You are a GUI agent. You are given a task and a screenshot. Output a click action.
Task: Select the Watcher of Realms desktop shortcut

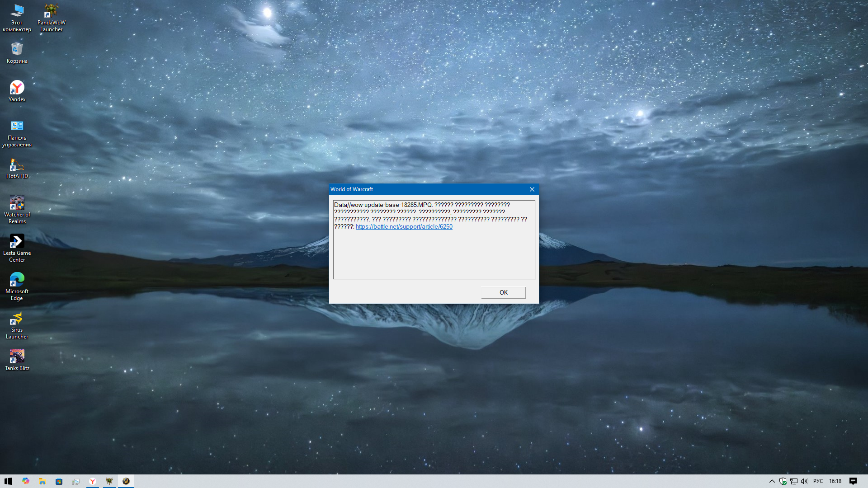point(17,209)
